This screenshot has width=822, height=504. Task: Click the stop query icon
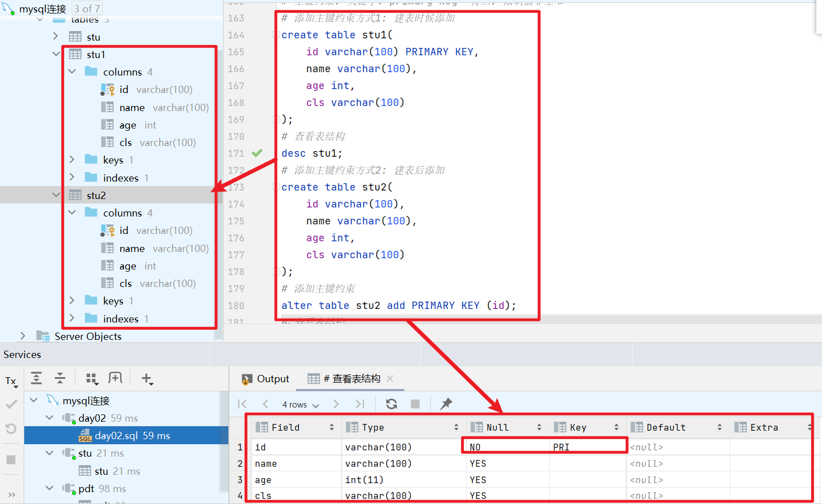pos(416,404)
